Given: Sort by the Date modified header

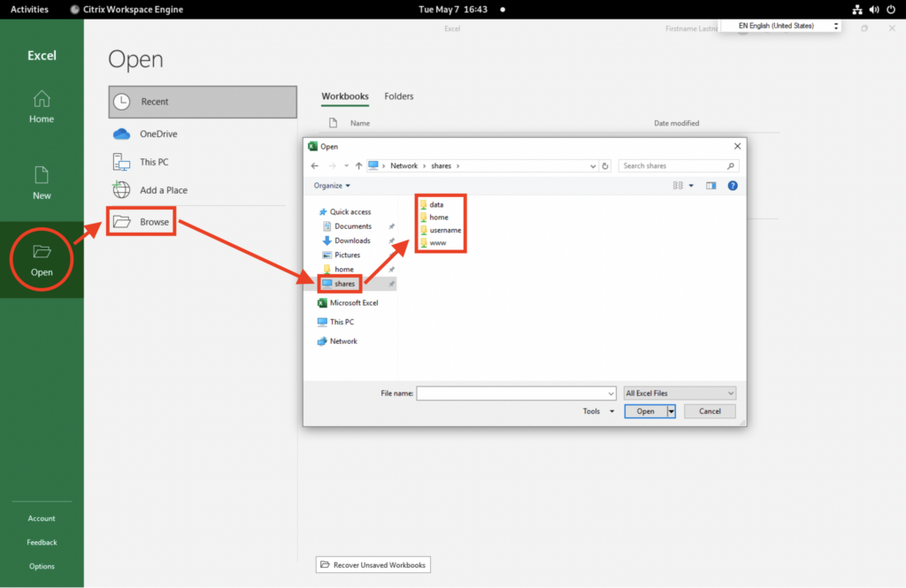Looking at the screenshot, I should pyautogui.click(x=676, y=123).
